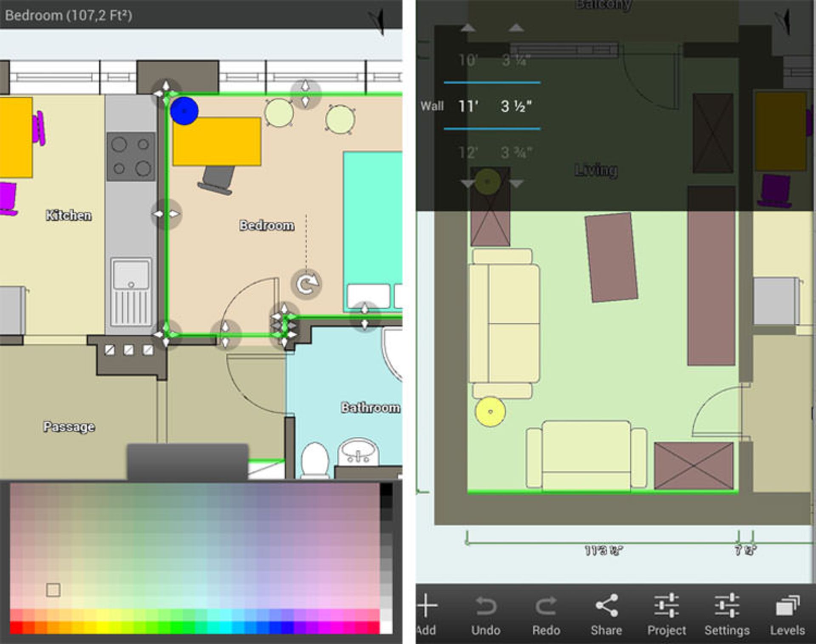Tap the down arrow below feet picker
816x644 pixels.
[468, 184]
